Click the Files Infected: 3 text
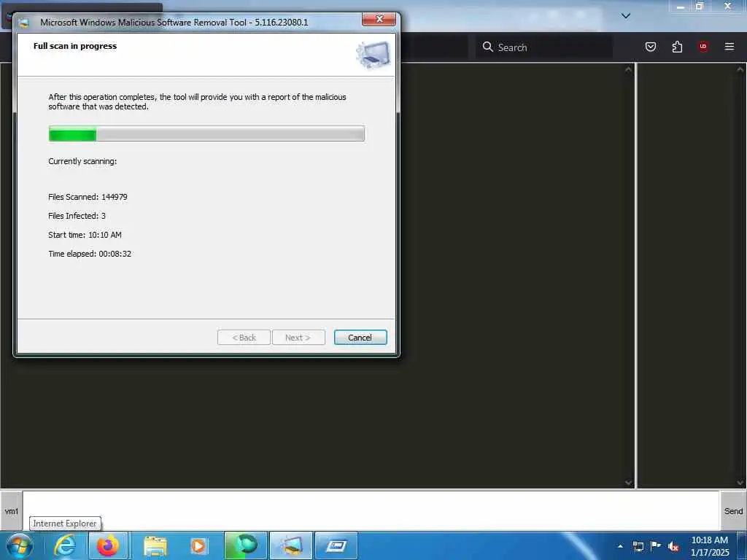747x560 pixels. [77, 216]
